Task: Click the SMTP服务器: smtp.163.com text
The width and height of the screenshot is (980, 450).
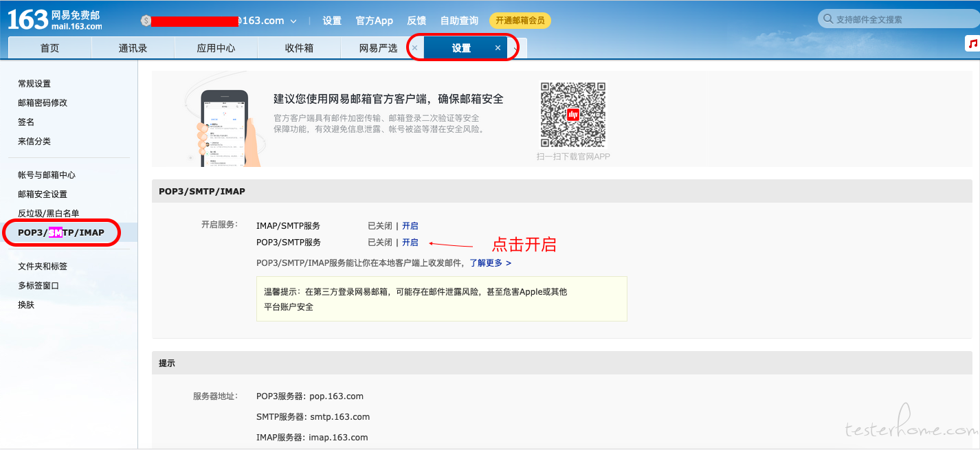Action: pos(313,417)
